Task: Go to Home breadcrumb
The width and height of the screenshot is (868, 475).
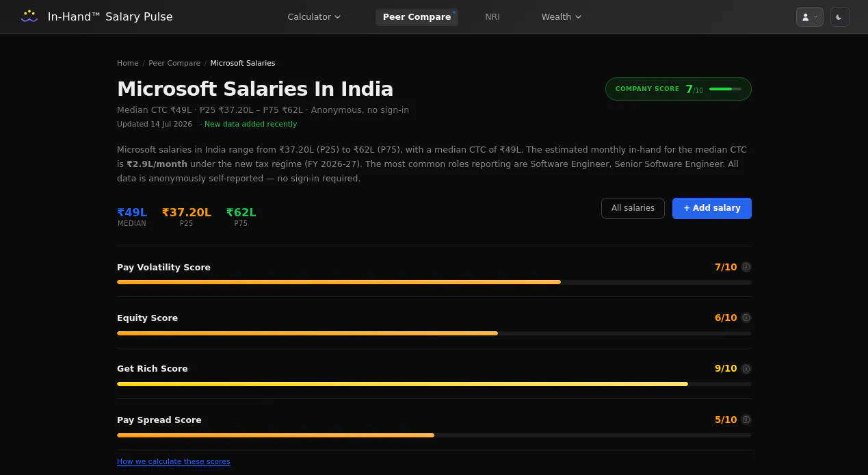Action: coord(128,63)
